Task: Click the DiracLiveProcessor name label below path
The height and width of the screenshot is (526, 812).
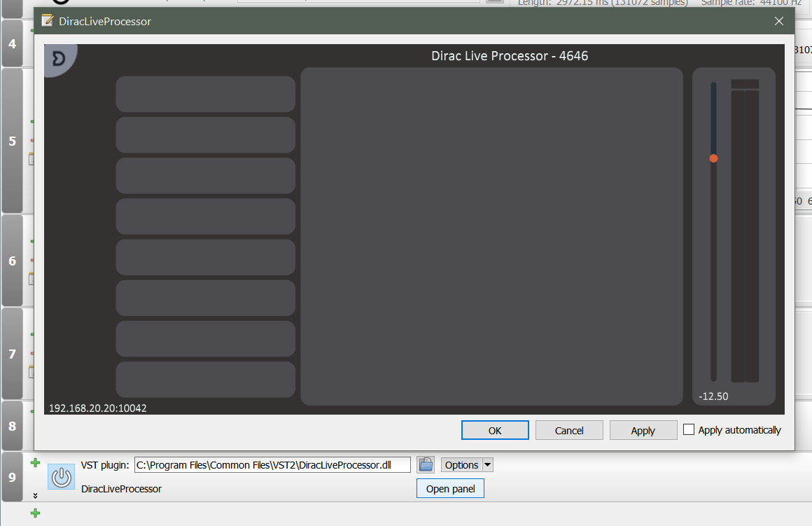Action: (121, 489)
